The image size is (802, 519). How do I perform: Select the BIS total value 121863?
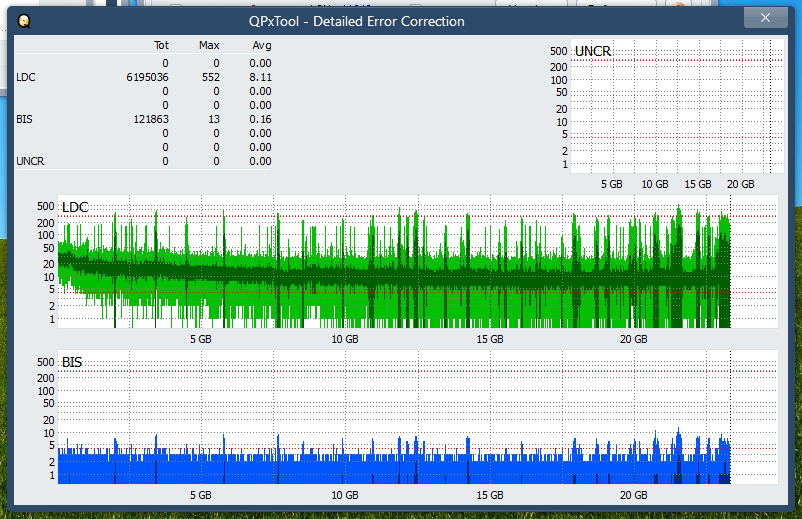[x=150, y=119]
